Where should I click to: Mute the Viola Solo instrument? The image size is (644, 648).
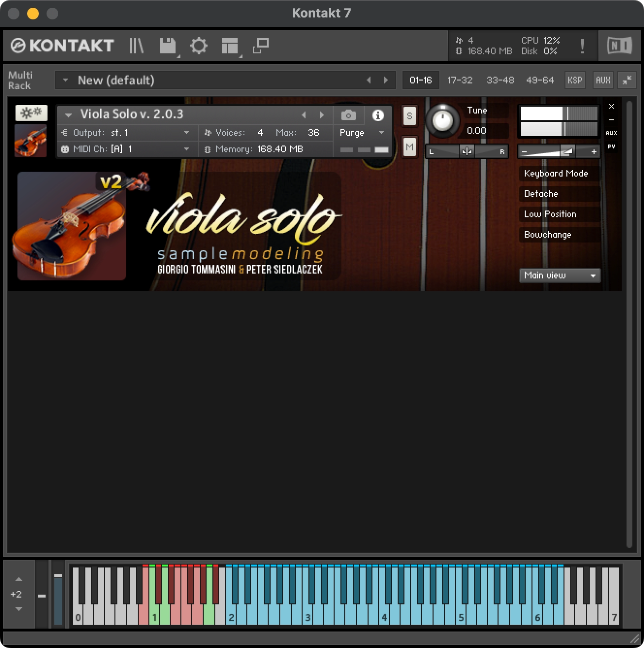click(410, 147)
